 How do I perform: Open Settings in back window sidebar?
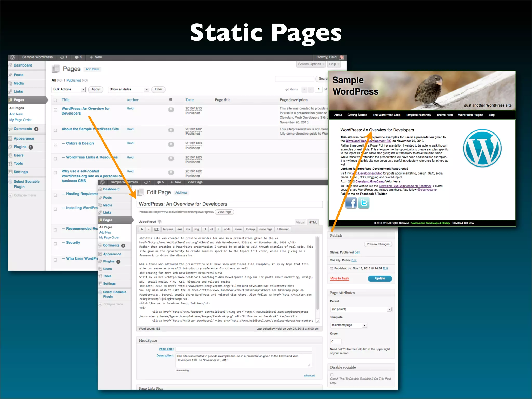[x=21, y=172]
